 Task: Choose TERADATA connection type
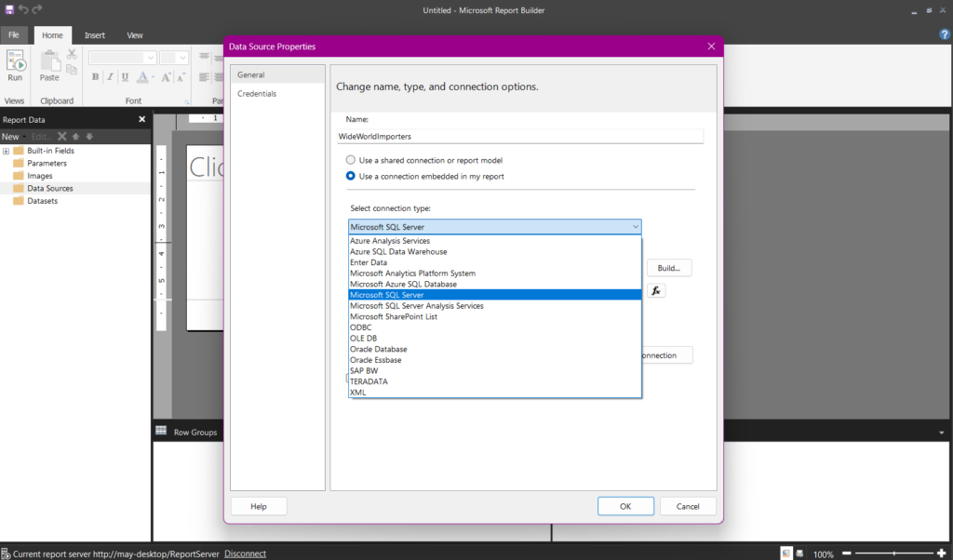click(495, 381)
